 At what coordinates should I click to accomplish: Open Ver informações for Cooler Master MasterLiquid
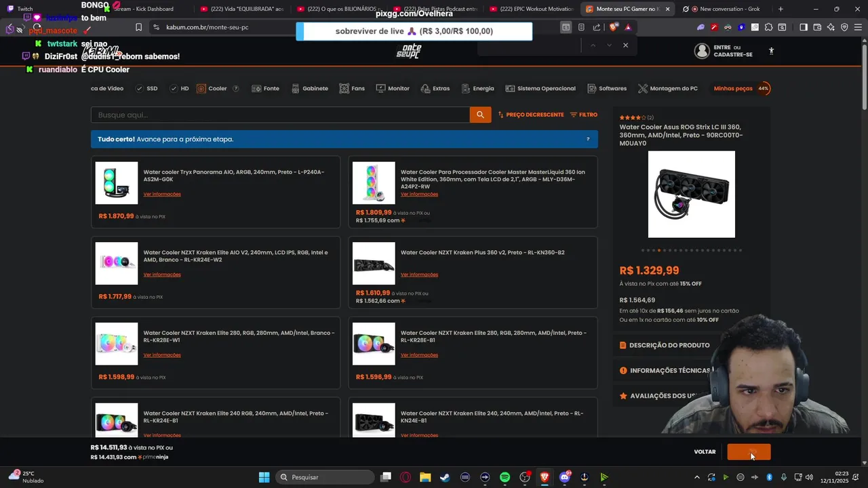pyautogui.click(x=419, y=195)
